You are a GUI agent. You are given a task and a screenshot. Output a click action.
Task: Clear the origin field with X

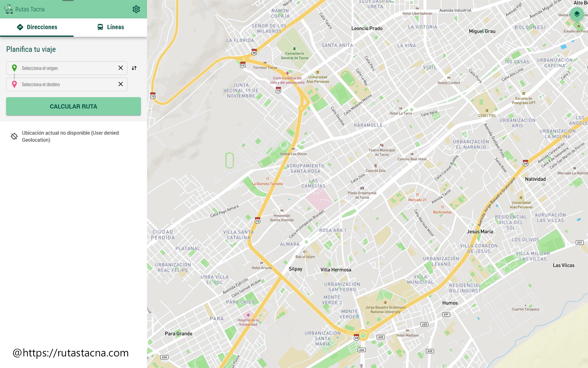pyautogui.click(x=121, y=68)
